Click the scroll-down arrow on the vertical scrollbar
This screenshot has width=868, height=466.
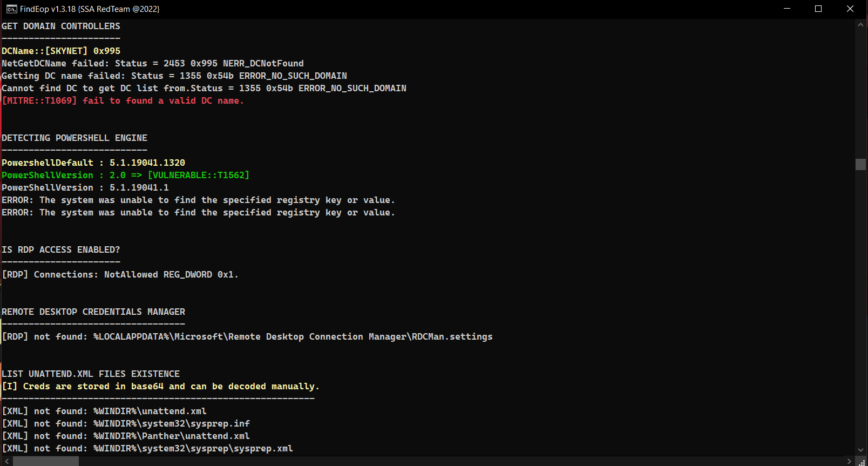[861, 449]
